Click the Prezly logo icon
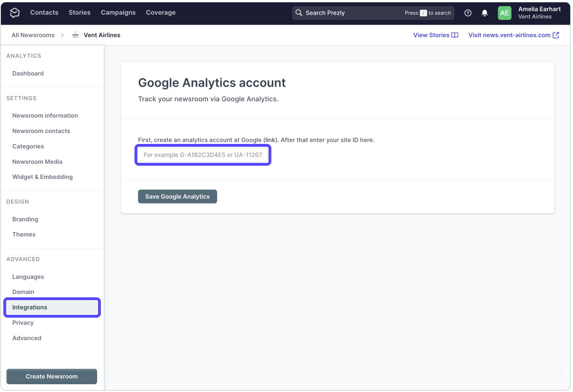The width and height of the screenshot is (573, 392). pos(15,13)
